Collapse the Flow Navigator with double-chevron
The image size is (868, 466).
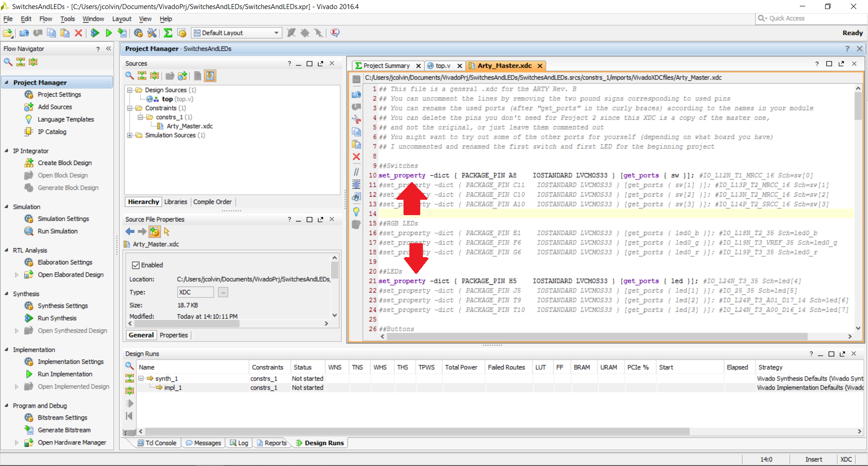pos(108,48)
